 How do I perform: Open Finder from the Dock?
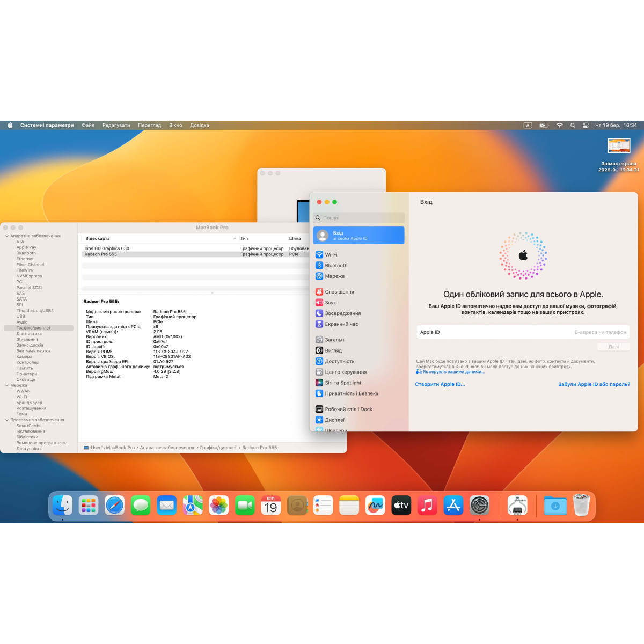tap(63, 505)
